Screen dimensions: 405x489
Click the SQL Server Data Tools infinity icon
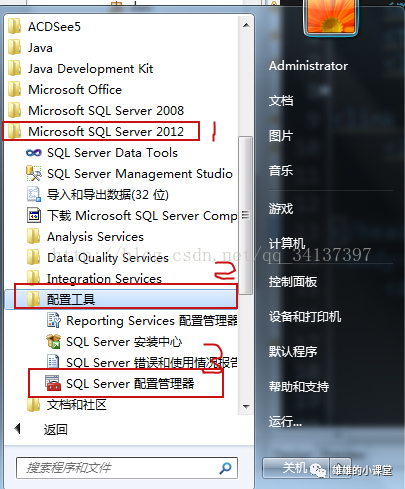(x=34, y=153)
